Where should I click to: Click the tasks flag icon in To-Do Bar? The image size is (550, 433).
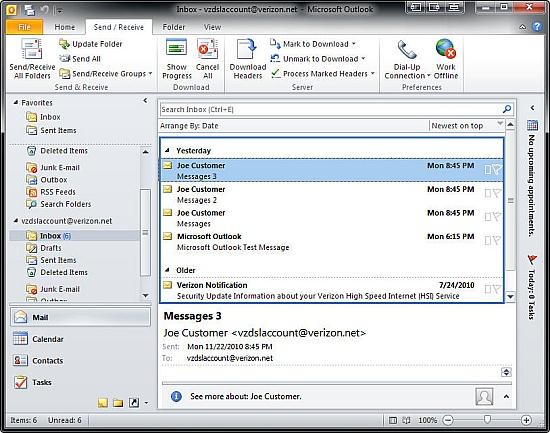[532, 260]
